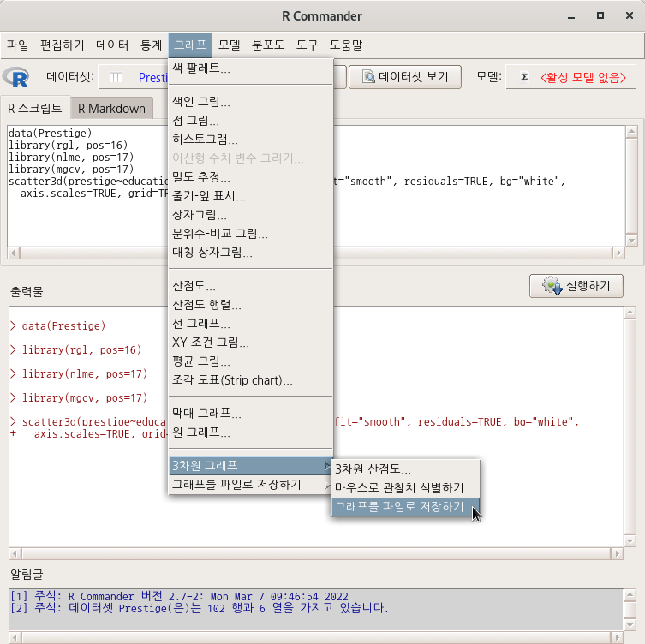Viewport: 645px width, 644px height.
Task: Click scroll-up arrow of messages pane scrollbar
Action: pos(630,594)
